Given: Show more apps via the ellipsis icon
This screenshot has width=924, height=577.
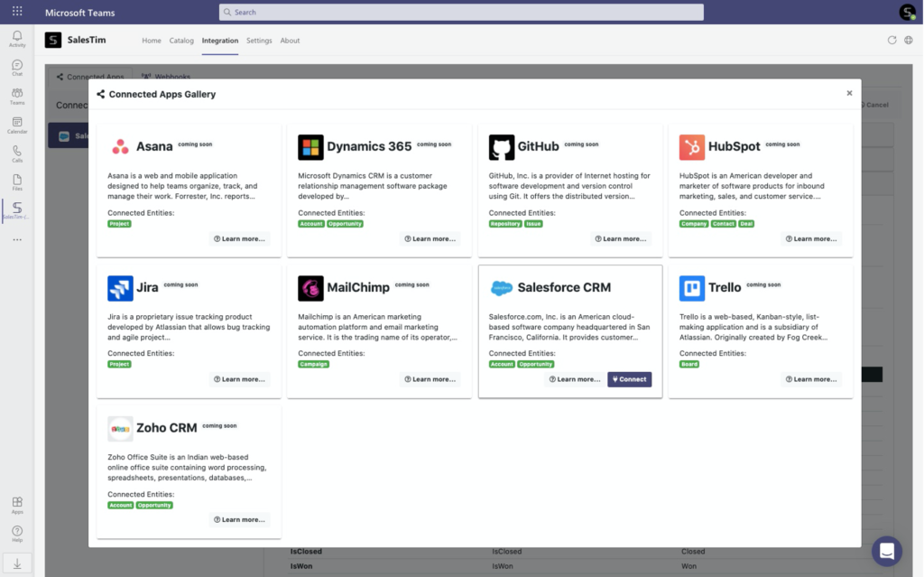Looking at the screenshot, I should (17, 239).
